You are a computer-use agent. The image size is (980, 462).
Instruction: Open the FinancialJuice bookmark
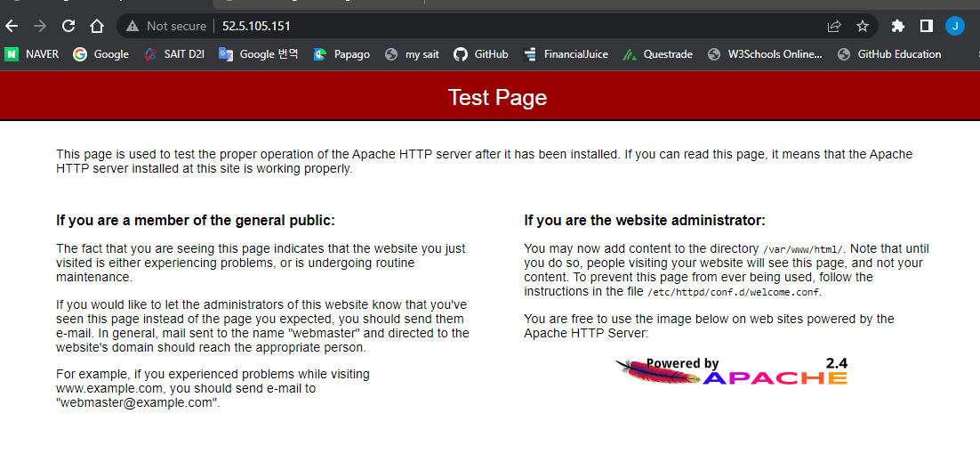click(x=566, y=54)
